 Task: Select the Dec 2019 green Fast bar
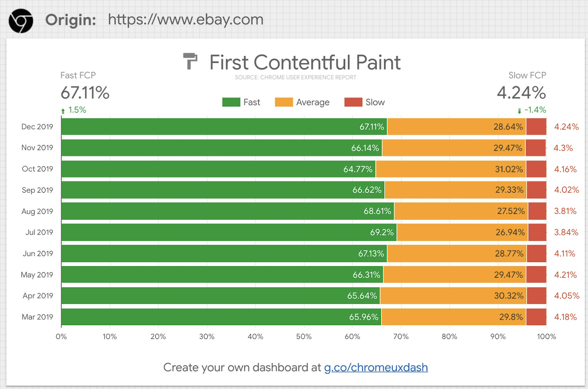click(223, 127)
